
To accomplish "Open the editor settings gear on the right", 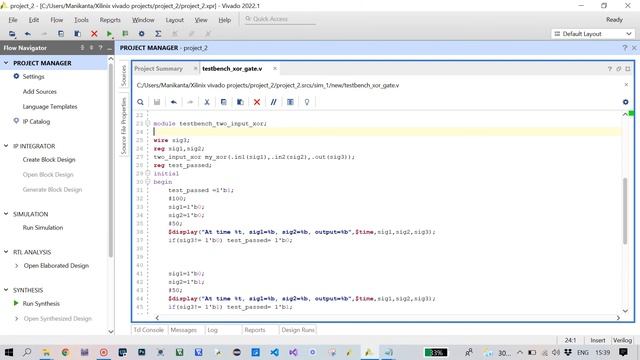I will point(626,102).
